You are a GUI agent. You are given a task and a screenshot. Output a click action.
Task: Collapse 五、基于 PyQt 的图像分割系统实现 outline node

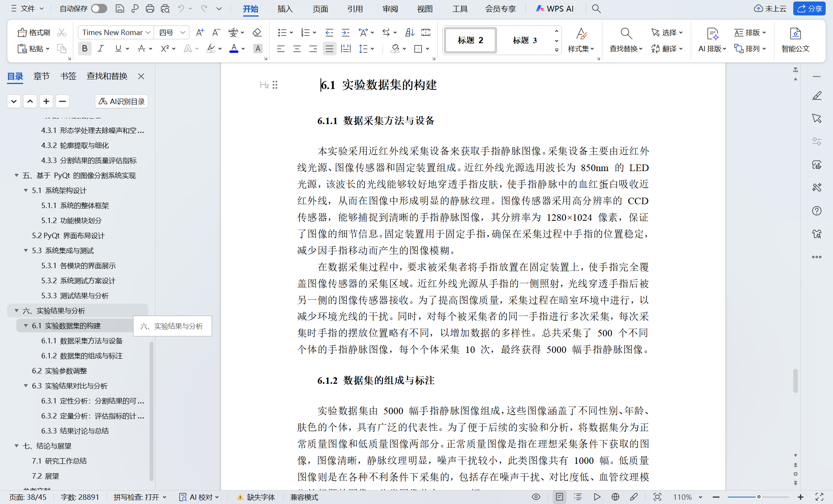click(17, 175)
